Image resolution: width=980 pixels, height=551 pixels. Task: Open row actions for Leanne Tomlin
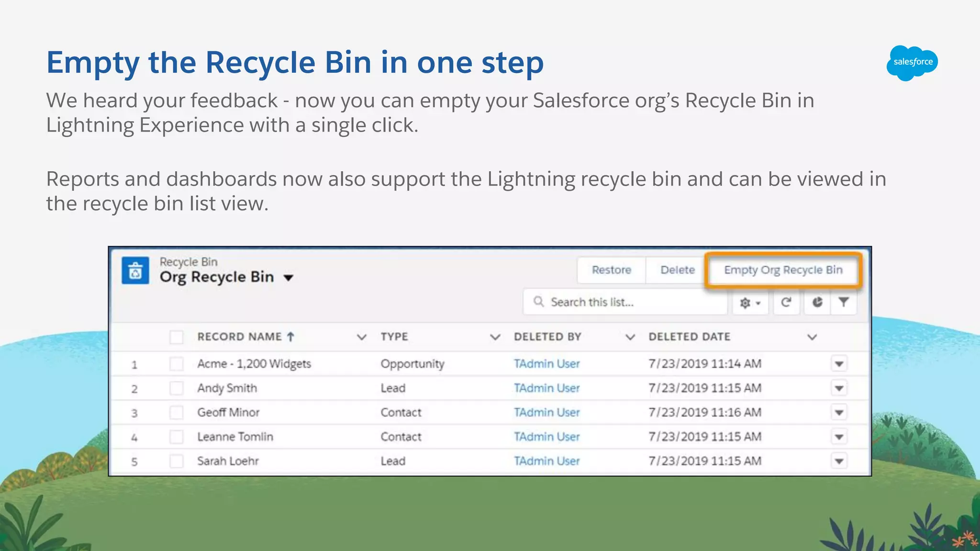pos(839,437)
